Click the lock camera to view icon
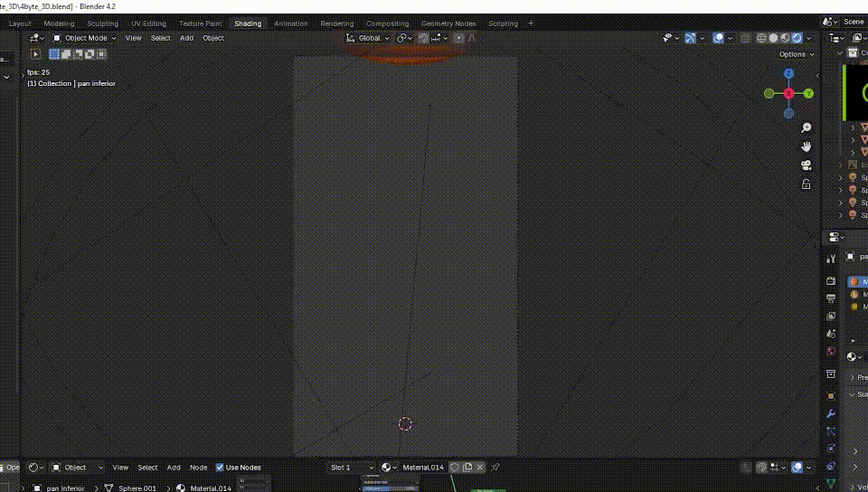868x492 pixels. [x=806, y=184]
